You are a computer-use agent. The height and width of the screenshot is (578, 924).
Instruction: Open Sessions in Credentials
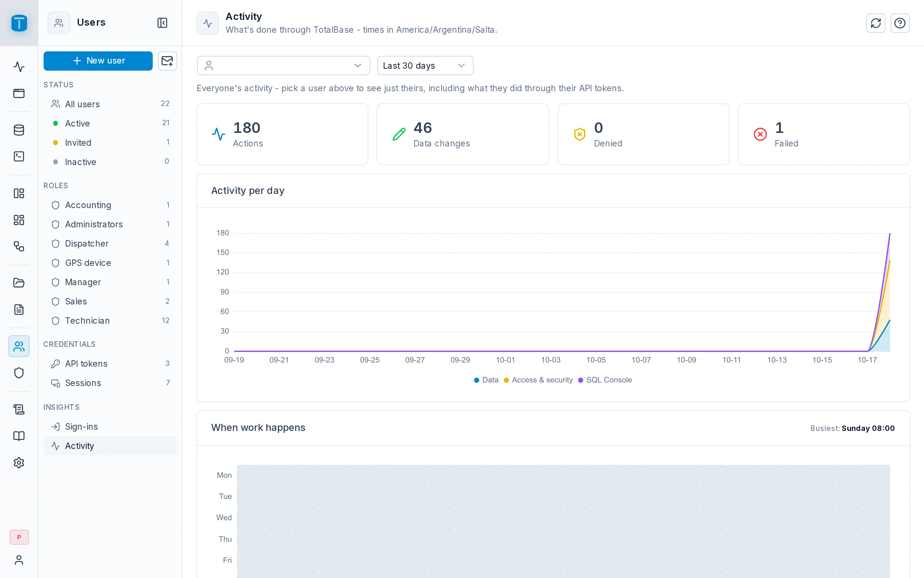110,383
